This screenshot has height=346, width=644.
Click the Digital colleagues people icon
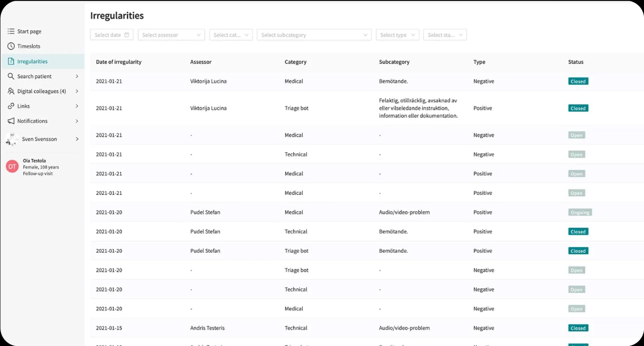pos(11,91)
